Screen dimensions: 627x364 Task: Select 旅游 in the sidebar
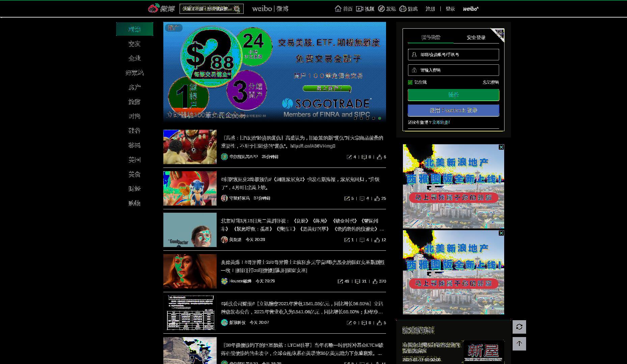[x=134, y=102]
